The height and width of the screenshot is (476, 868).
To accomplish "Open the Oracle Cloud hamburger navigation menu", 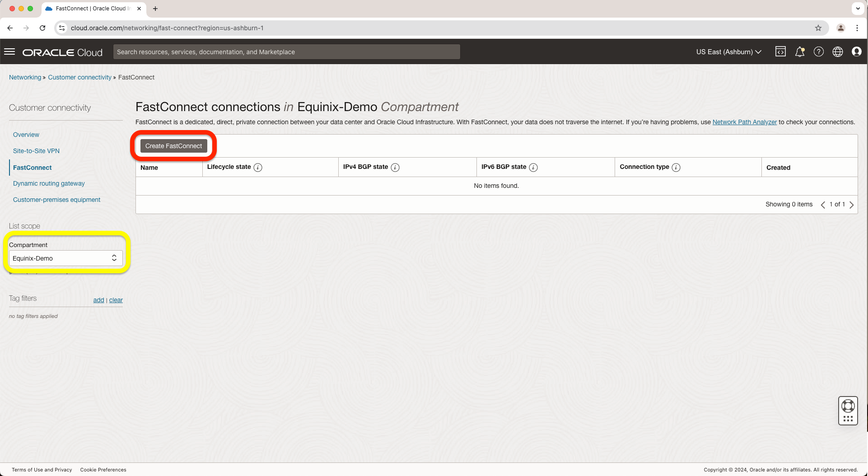I will click(9, 52).
